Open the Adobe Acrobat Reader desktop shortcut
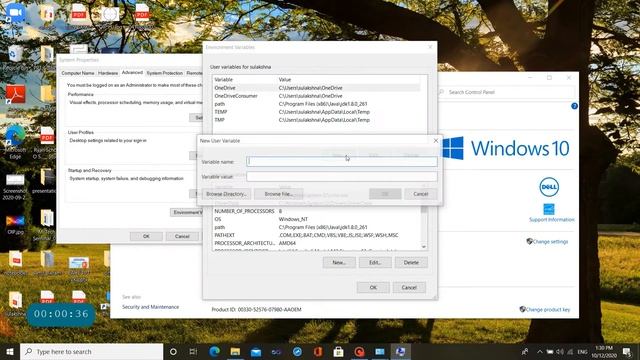The height and width of the screenshot is (360, 640). (x=16, y=95)
